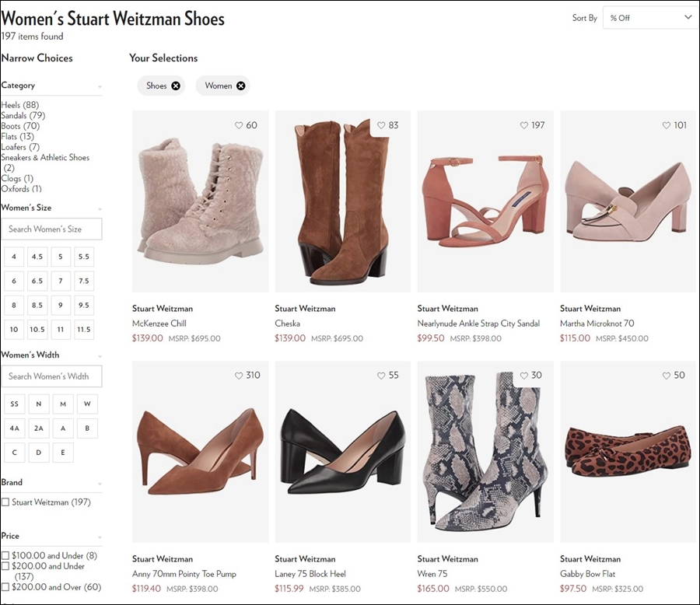Open the Sort By dropdown

[650, 18]
